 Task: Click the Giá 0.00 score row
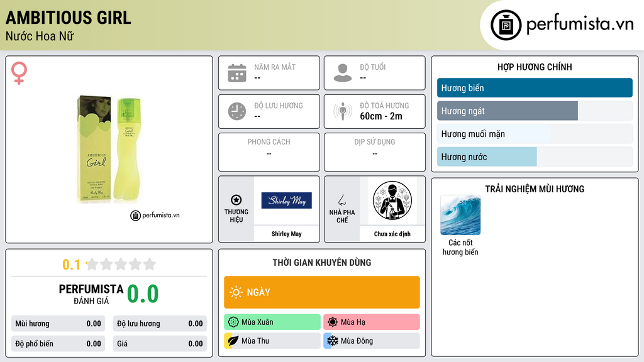pos(160,344)
